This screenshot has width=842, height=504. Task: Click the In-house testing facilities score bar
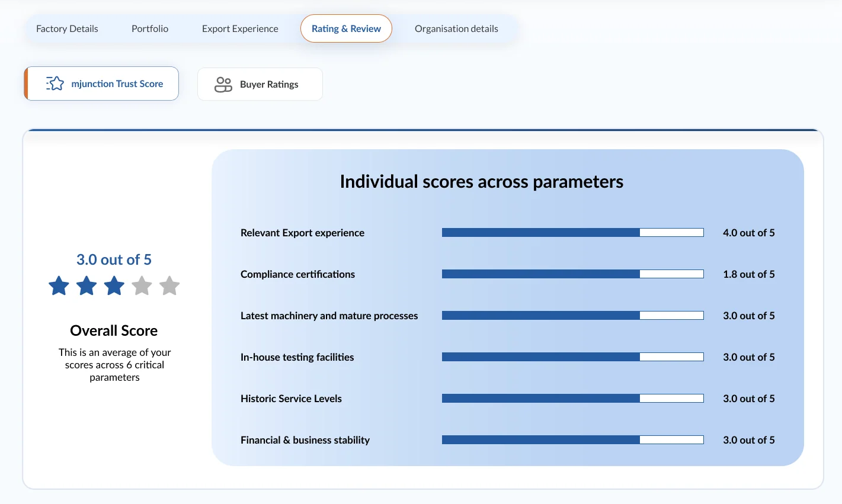coord(573,357)
